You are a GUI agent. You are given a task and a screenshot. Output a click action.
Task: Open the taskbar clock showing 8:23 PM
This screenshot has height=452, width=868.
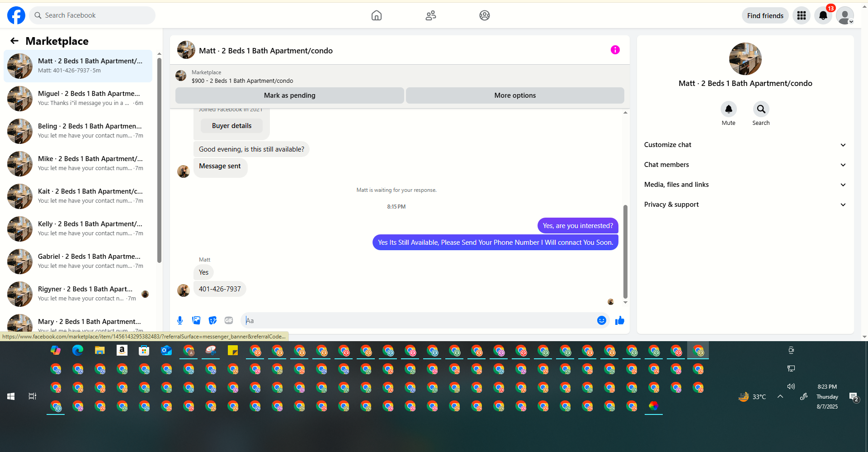pyautogui.click(x=827, y=396)
